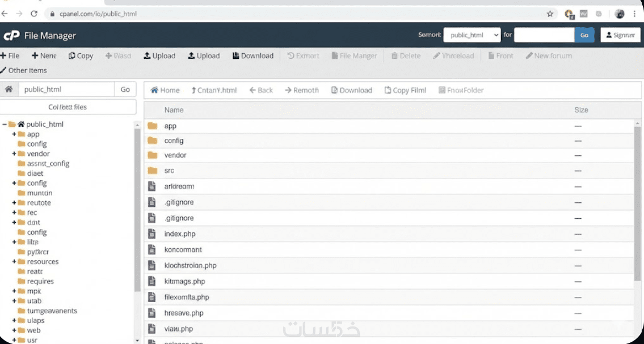Click the file icon next to filexomfta.php
Screen dimensions: 644x344
tap(152, 297)
